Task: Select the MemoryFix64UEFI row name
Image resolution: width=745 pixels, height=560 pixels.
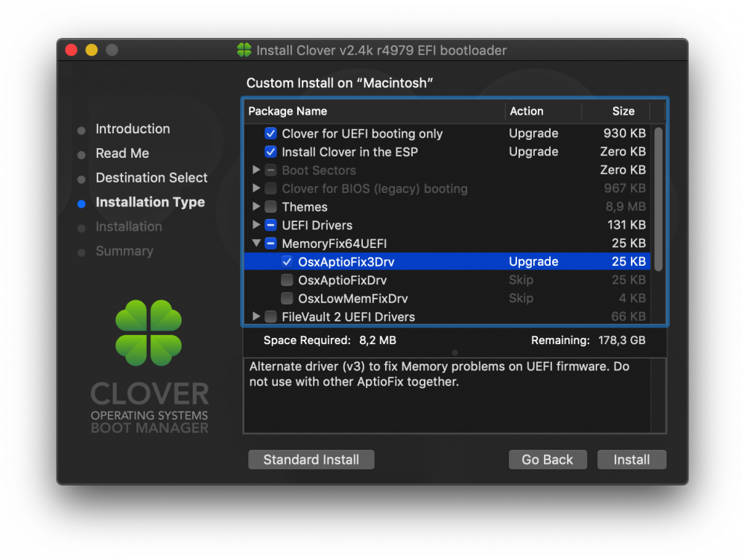Action: pyautogui.click(x=334, y=244)
